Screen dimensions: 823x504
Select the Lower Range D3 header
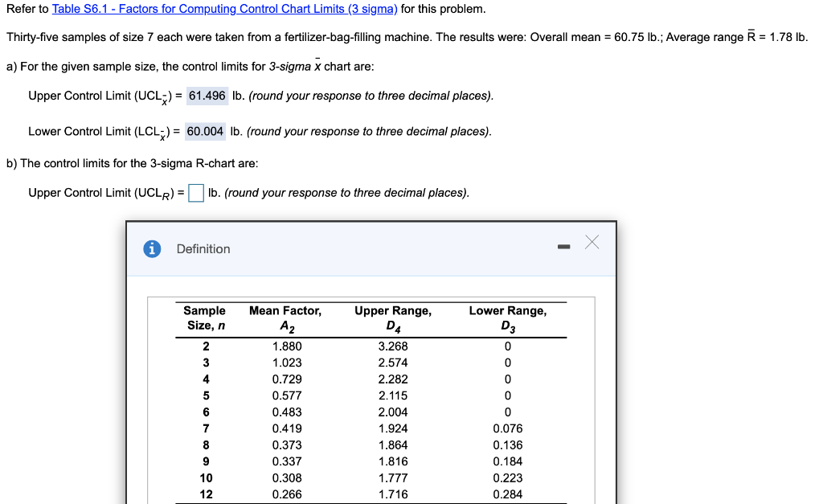click(508, 318)
